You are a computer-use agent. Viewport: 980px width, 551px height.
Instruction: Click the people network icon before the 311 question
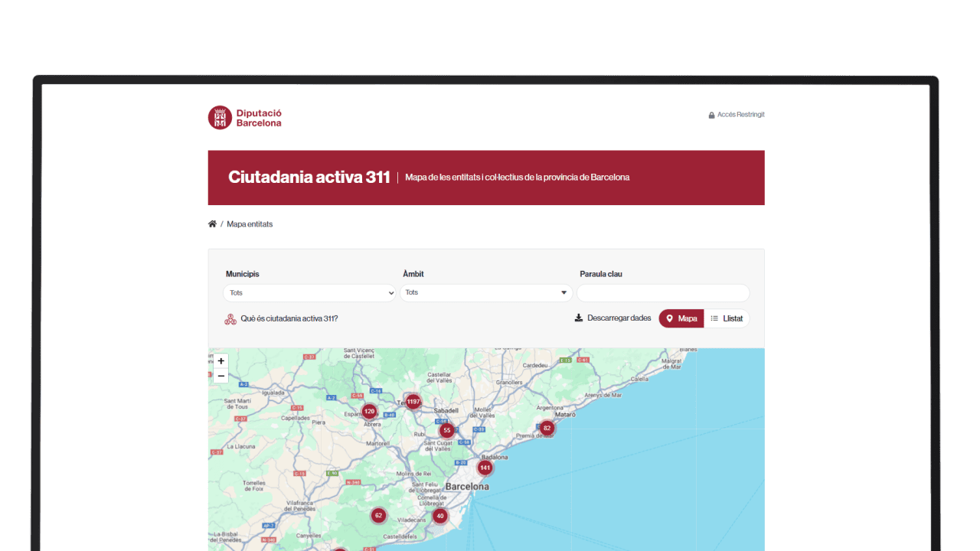230,318
